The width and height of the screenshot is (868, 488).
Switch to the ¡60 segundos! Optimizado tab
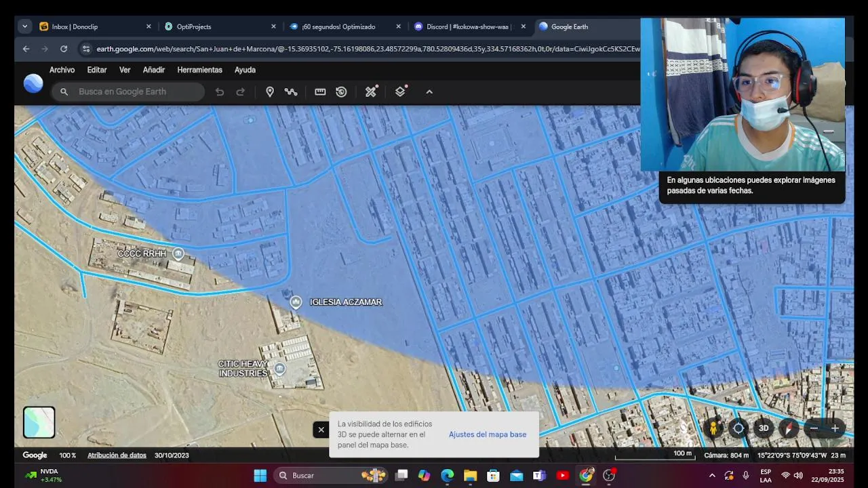[345, 26]
